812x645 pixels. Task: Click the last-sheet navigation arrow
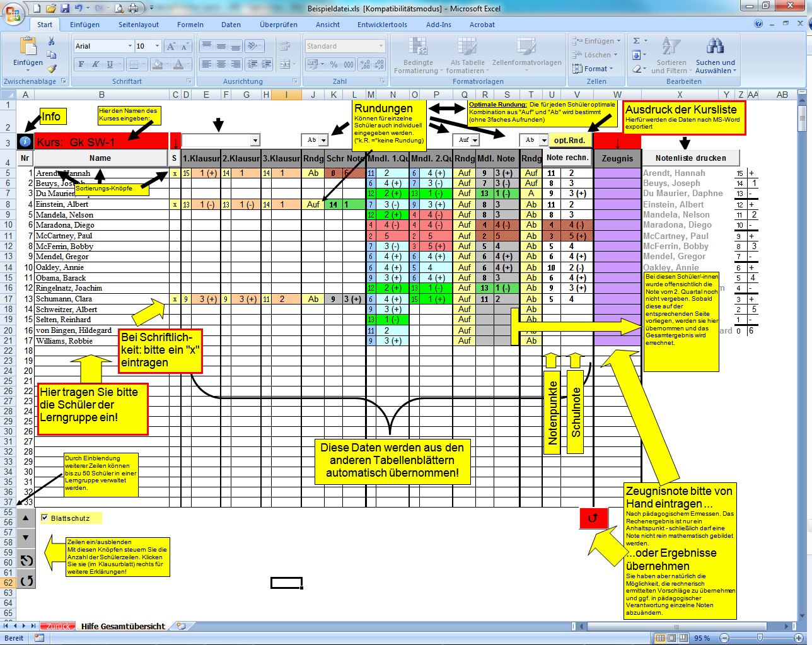click(x=33, y=626)
